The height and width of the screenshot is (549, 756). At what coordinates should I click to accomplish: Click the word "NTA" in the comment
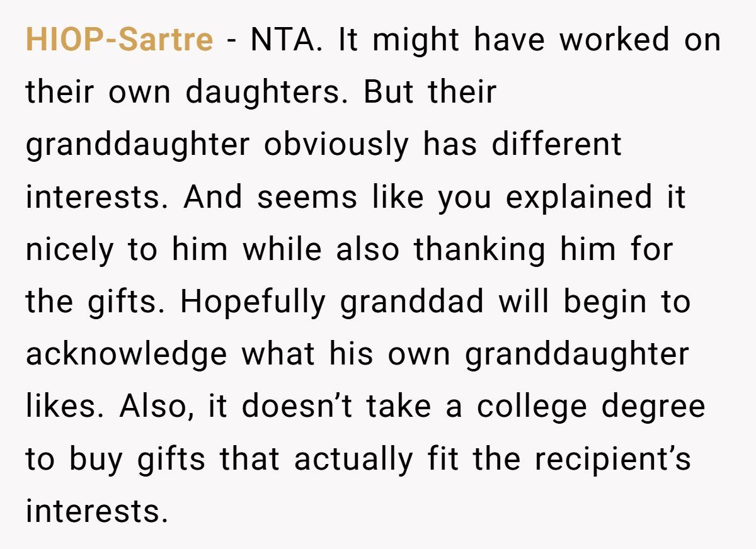[286, 40]
